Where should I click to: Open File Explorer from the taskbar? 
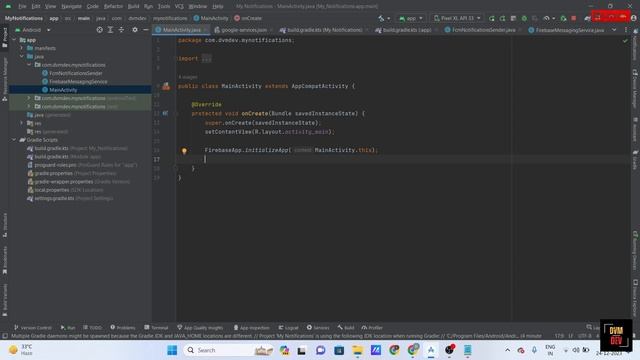pos(358,350)
